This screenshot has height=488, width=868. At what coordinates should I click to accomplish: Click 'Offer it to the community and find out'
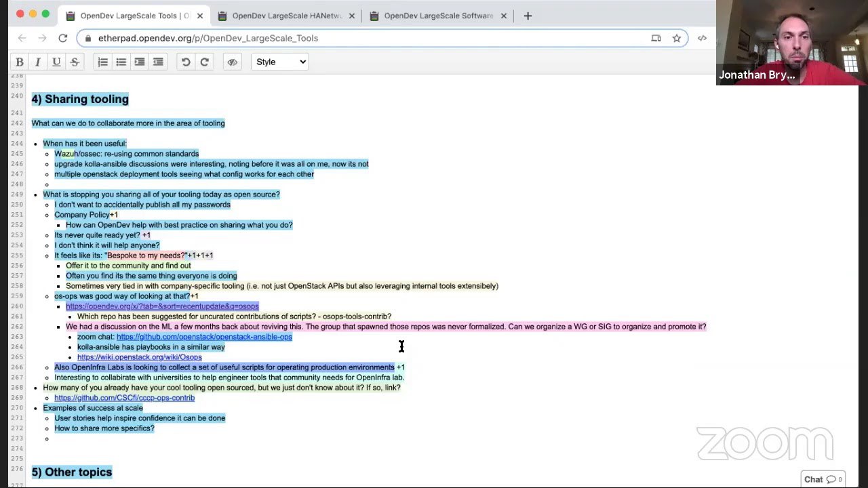click(x=128, y=266)
